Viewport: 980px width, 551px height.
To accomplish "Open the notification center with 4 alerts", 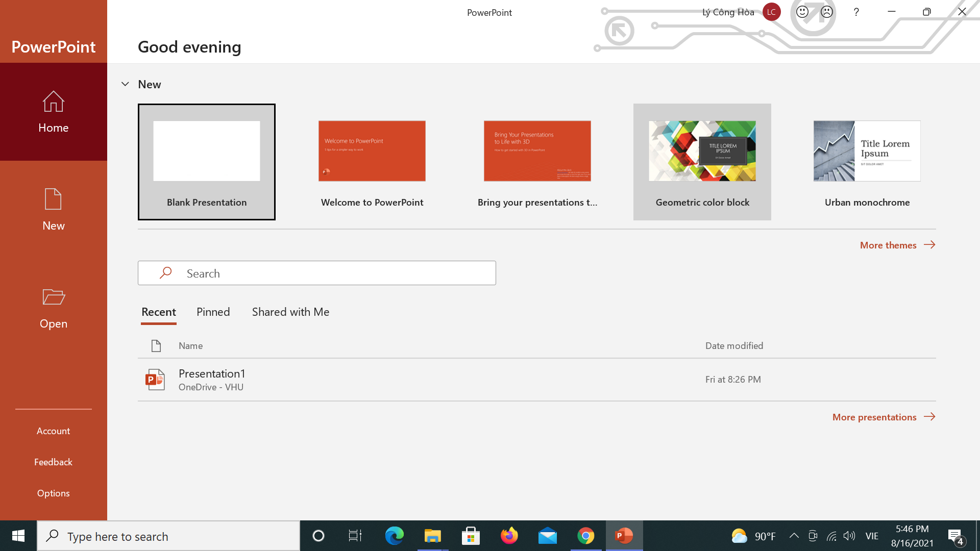I will pos(956,536).
